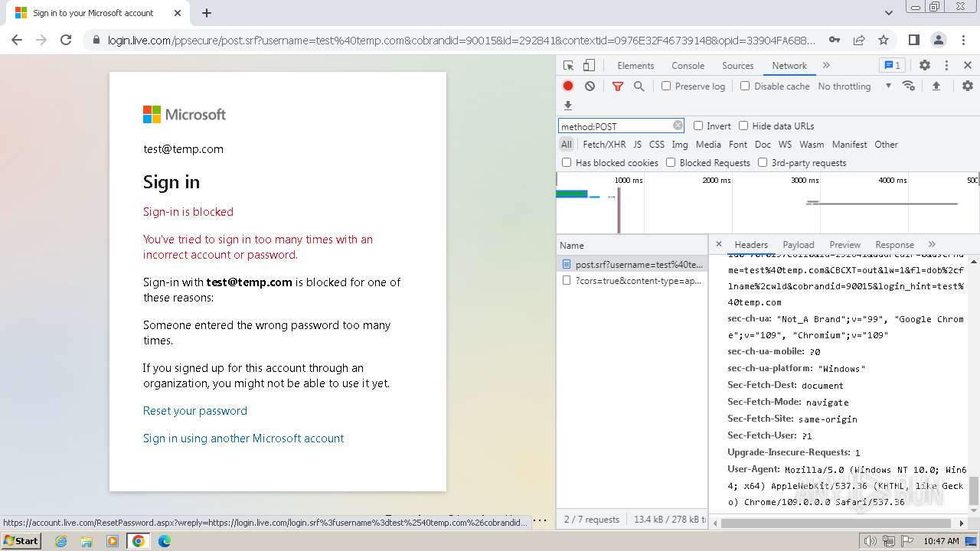This screenshot has width=980, height=551.
Task: Check the Invert filter option
Action: [x=698, y=126]
